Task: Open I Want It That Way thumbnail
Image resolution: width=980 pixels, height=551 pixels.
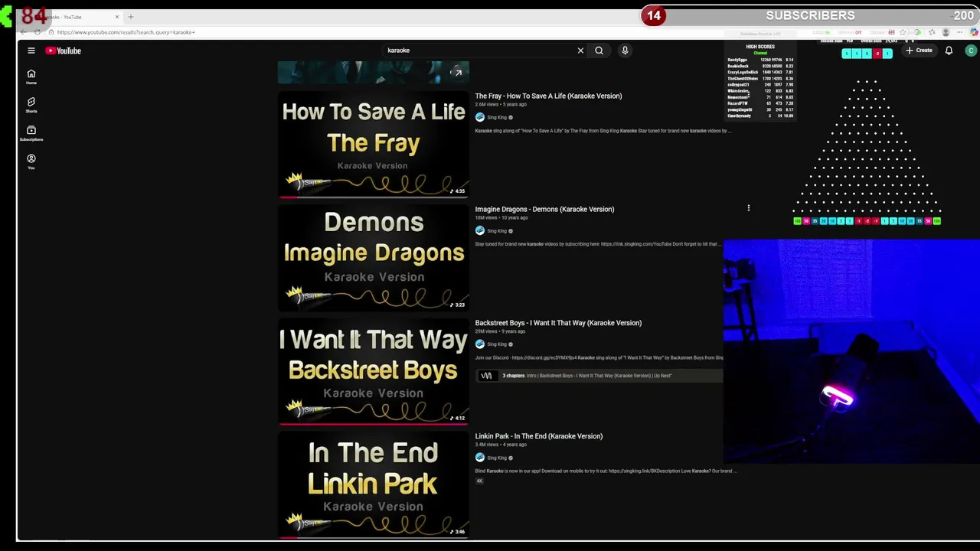Action: coord(373,371)
